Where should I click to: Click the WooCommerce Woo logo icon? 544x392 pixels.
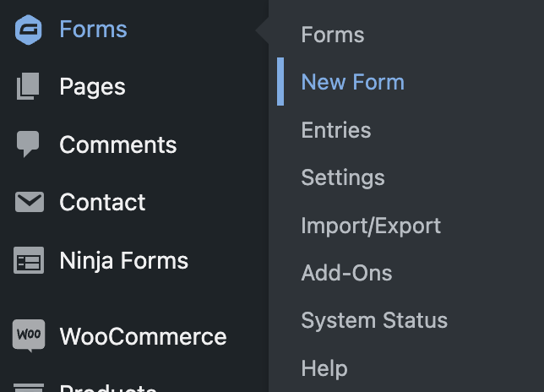29,335
